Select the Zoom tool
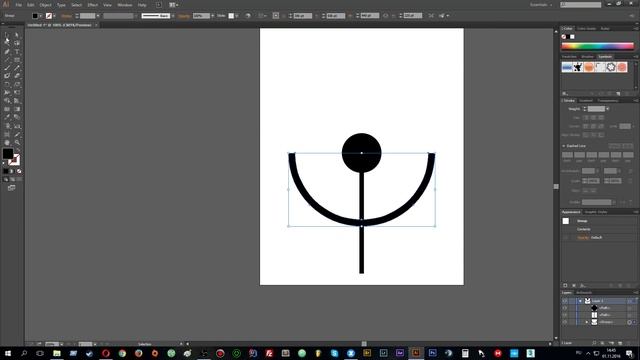640x360 pixels. 17,142
